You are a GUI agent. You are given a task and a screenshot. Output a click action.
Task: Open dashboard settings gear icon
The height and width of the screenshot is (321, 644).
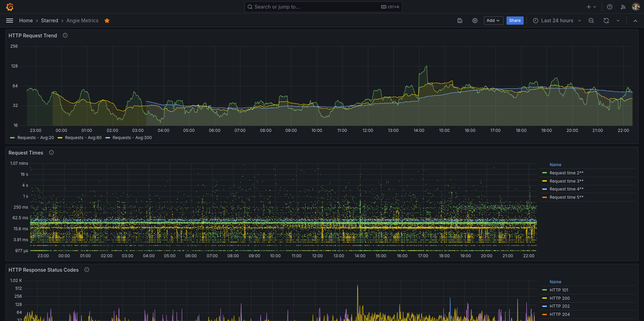tap(475, 21)
